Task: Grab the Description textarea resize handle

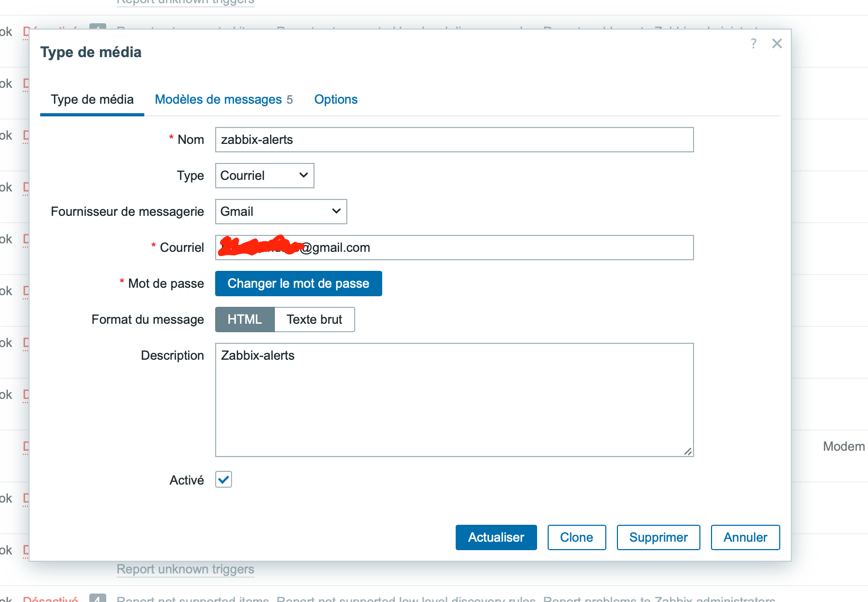Action: pos(688,451)
